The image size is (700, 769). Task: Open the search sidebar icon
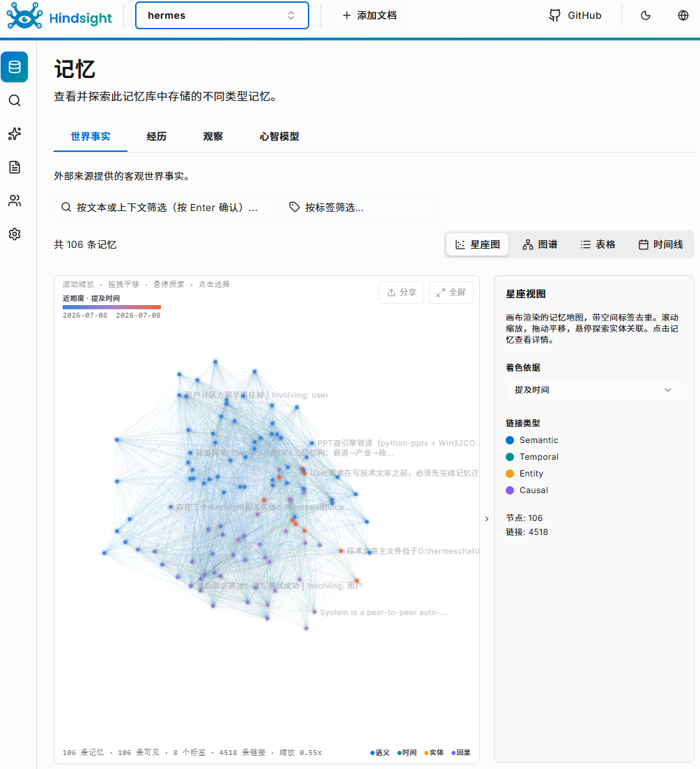pyautogui.click(x=15, y=100)
